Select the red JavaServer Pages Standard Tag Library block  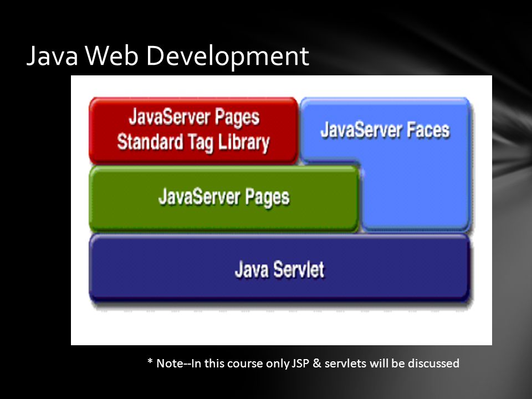pos(193,130)
